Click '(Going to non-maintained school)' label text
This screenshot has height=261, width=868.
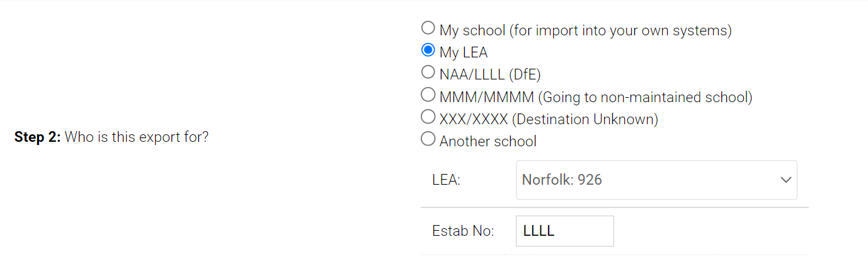[645, 97]
